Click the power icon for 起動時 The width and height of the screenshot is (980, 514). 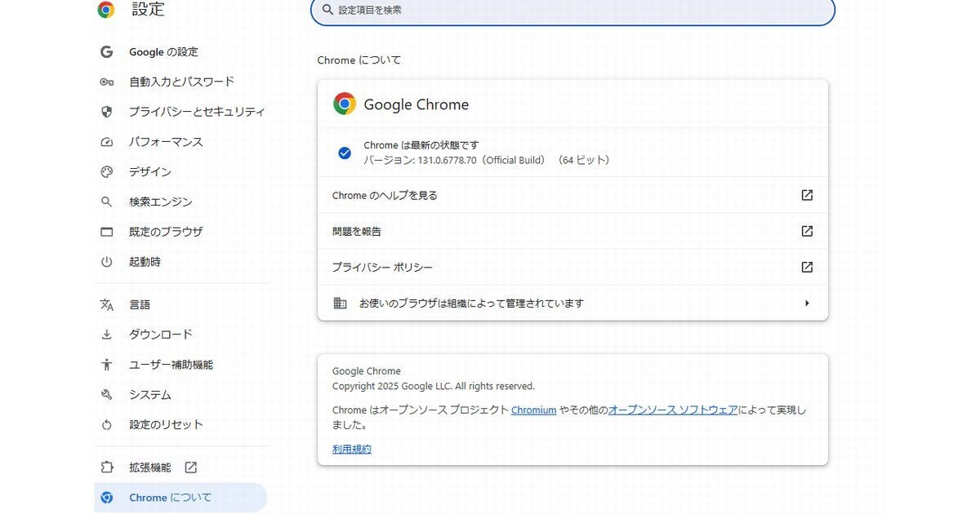point(106,262)
